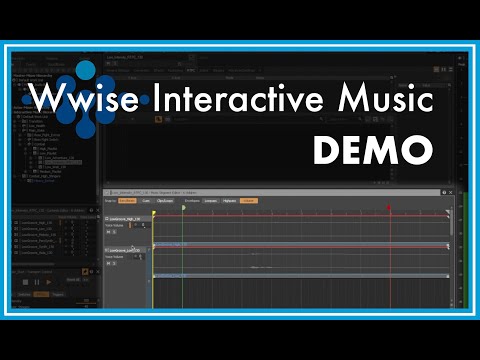Toggle Snap to Clips/Loops
The height and width of the screenshot is (360, 480).
click(x=165, y=201)
